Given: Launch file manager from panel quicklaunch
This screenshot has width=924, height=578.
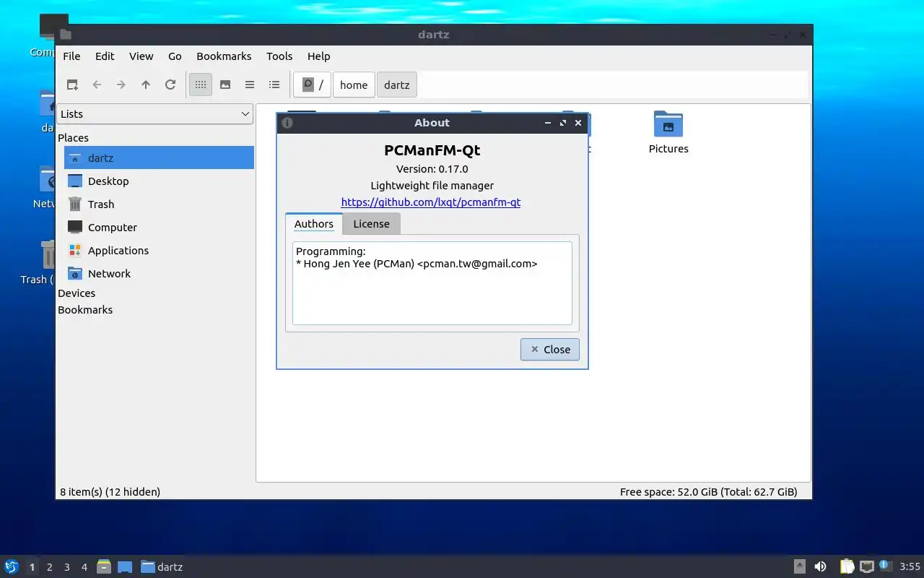Looking at the screenshot, I should tap(104, 567).
